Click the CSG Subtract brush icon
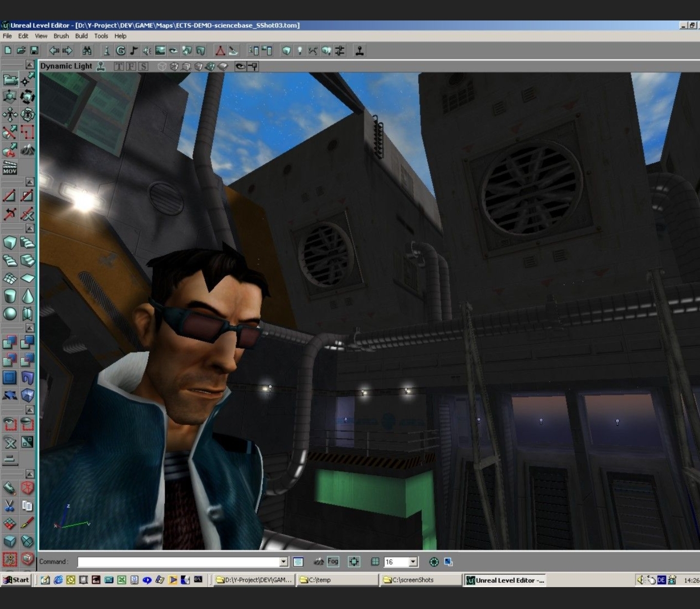 click(27, 342)
